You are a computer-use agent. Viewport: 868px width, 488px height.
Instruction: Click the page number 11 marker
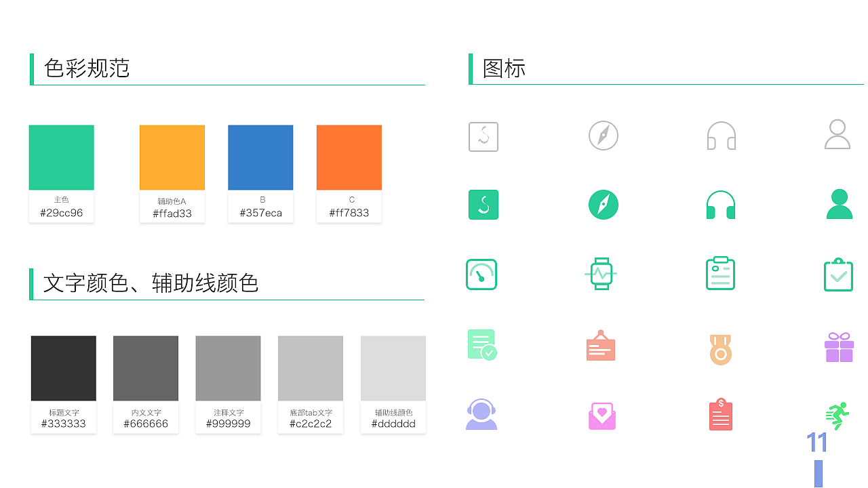817,441
